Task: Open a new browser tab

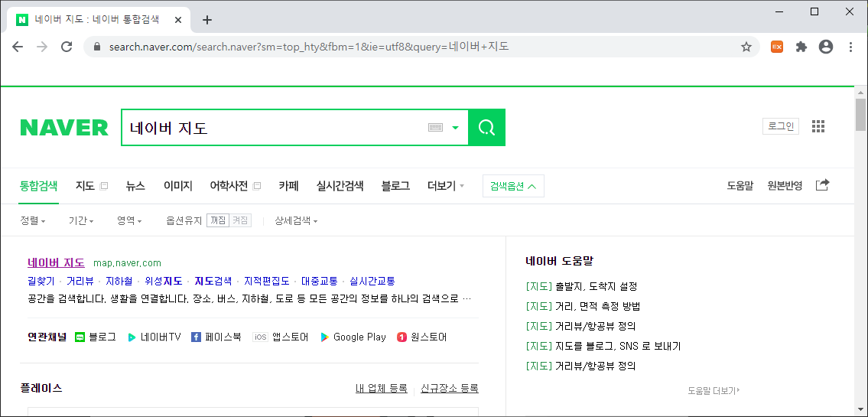Action: [207, 20]
